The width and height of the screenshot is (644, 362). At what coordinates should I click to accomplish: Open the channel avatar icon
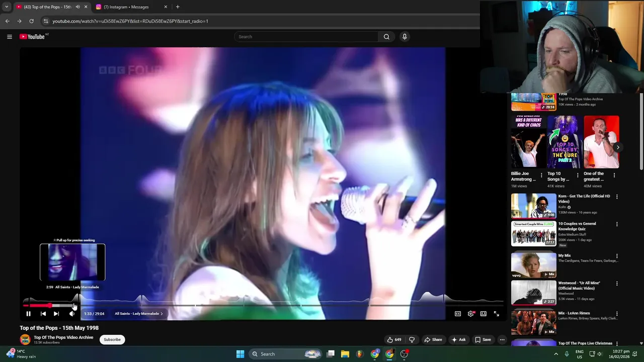click(25, 340)
